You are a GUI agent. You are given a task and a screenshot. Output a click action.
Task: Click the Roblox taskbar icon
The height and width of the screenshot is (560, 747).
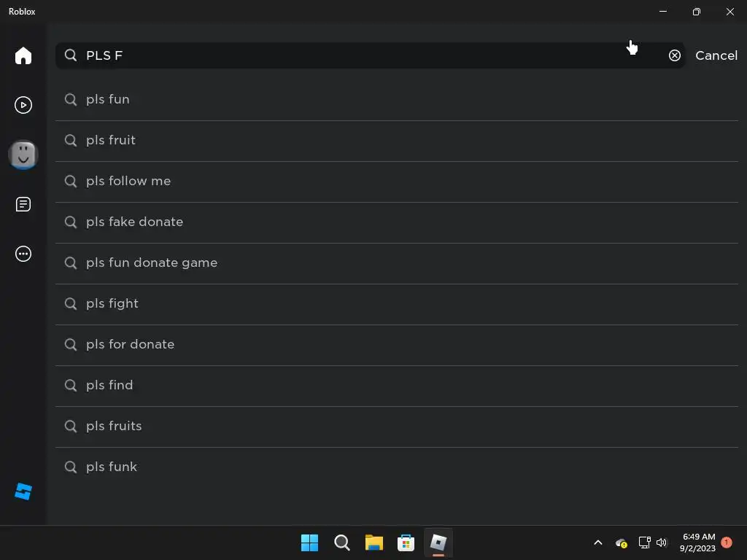click(x=438, y=542)
